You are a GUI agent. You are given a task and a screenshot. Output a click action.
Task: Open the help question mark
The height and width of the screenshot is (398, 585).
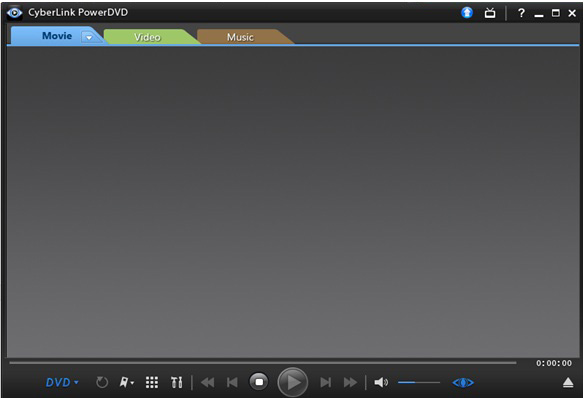pyautogui.click(x=521, y=13)
